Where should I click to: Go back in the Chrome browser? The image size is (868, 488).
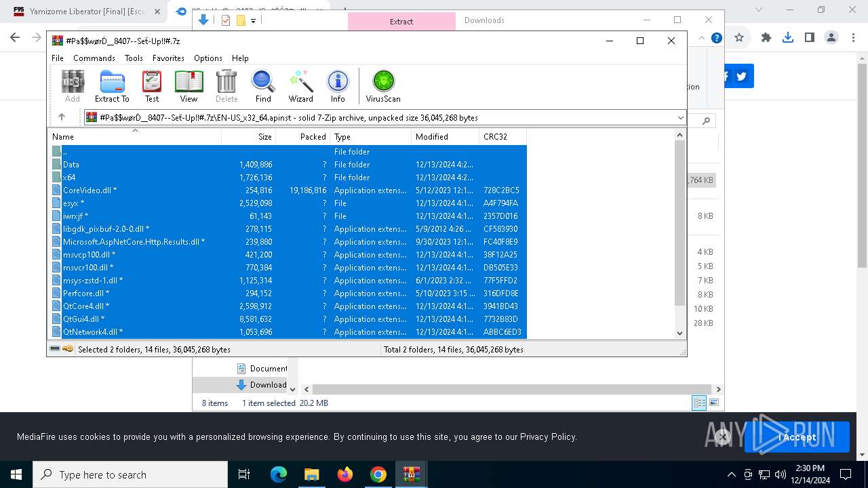[15, 38]
